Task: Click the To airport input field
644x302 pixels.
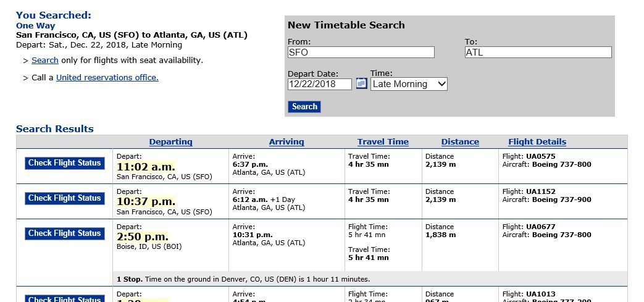Action: click(538, 52)
